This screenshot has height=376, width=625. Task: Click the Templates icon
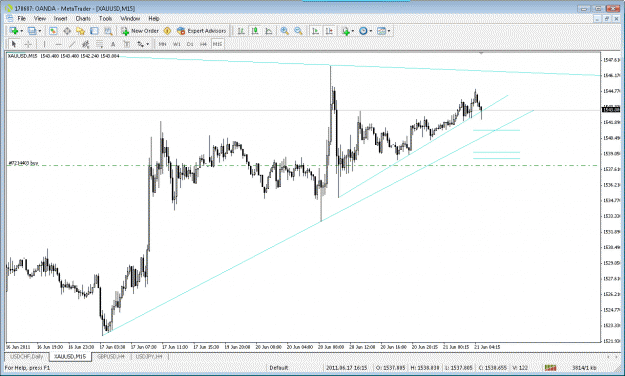[381, 31]
